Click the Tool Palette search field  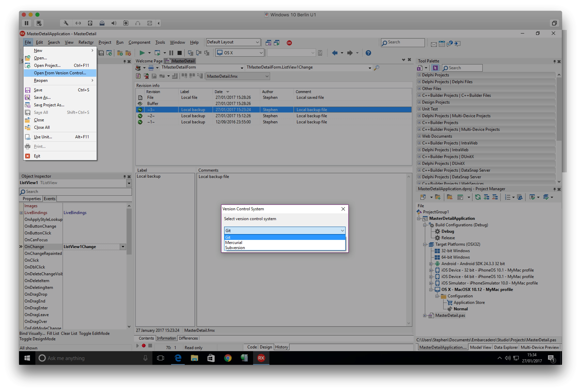(462, 68)
